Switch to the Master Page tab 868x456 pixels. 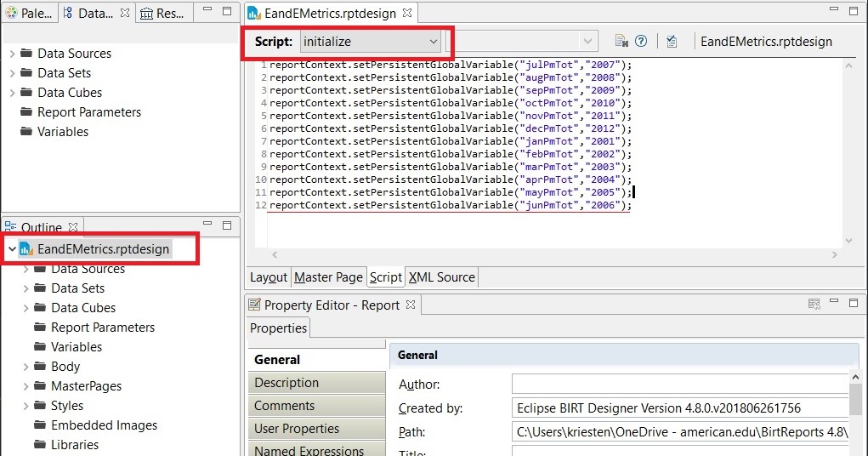click(x=328, y=277)
